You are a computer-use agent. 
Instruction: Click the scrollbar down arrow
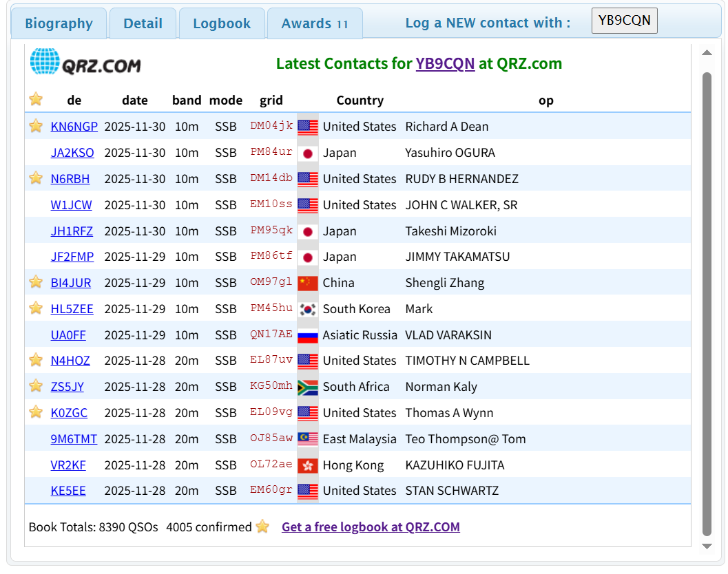coord(707,546)
